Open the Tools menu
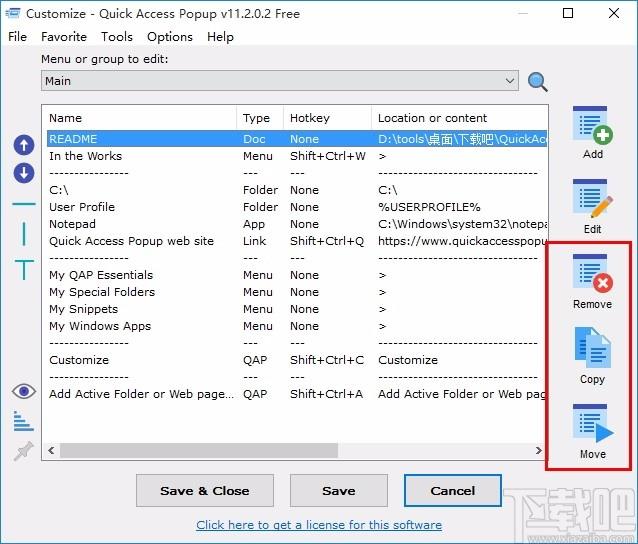 pyautogui.click(x=117, y=37)
